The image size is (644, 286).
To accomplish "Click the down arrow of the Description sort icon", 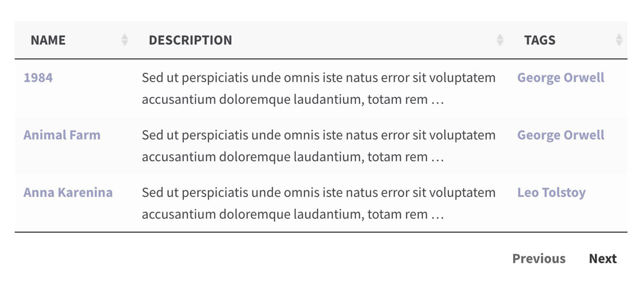I will [500, 43].
